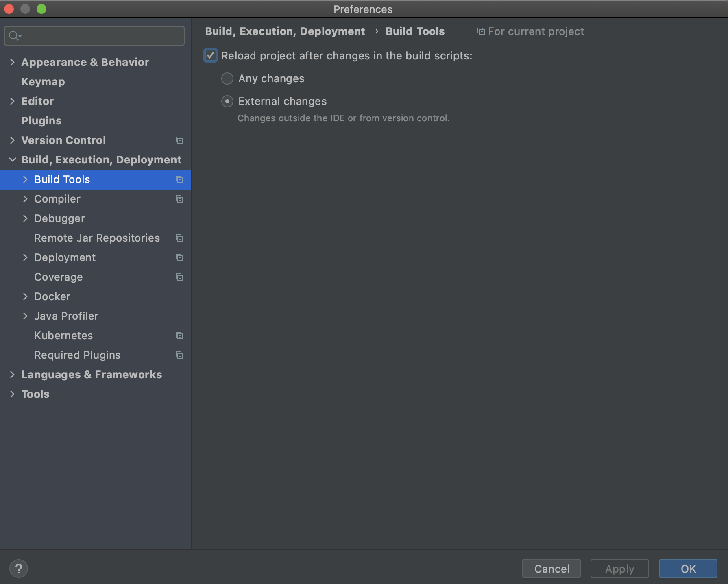
Task: Select the Debugger tree item label
Action: [x=59, y=218]
